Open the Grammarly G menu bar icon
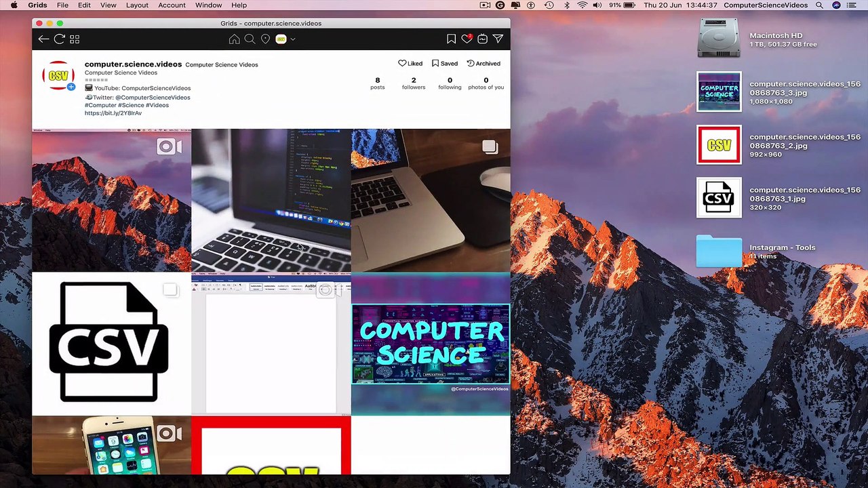868x488 pixels. click(x=500, y=5)
